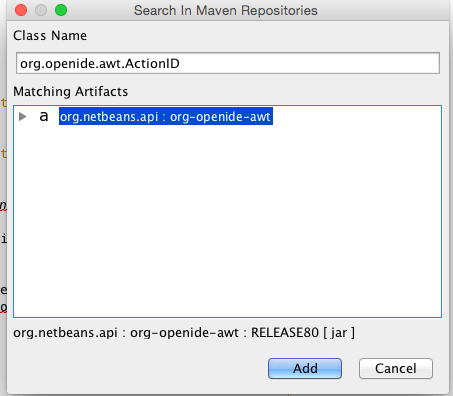Viewport: 453px width, 396px height.
Task: Click the green zoom window button
Action: 61,10
